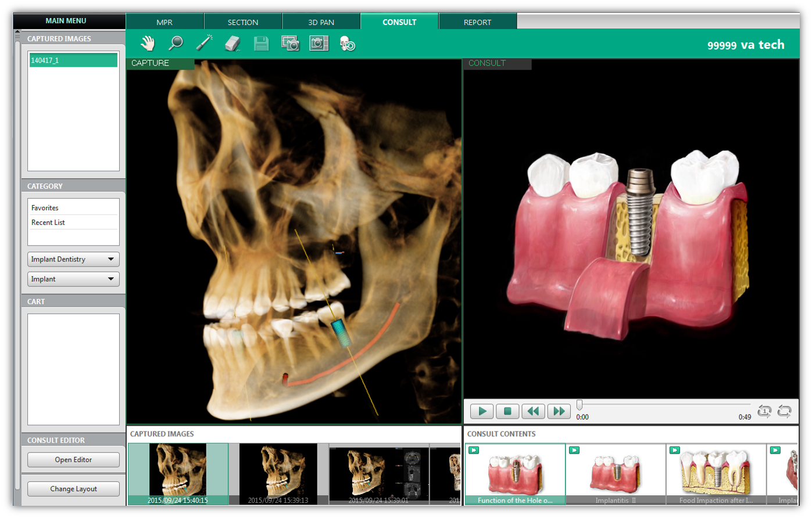Open the 'Function of the Hole' consult clip
812x518 pixels.
click(x=515, y=474)
